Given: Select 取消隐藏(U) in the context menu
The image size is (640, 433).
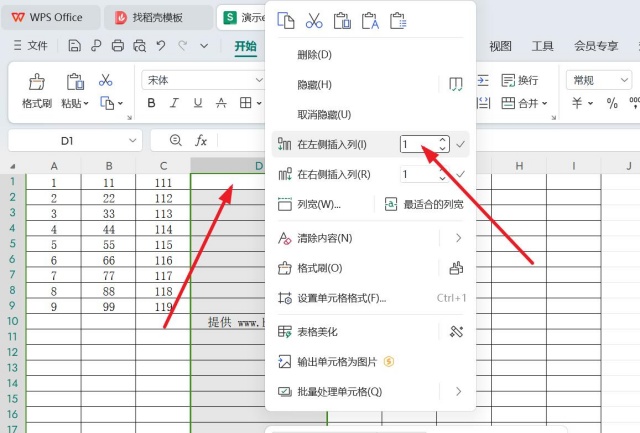Looking at the screenshot, I should click(x=324, y=115).
